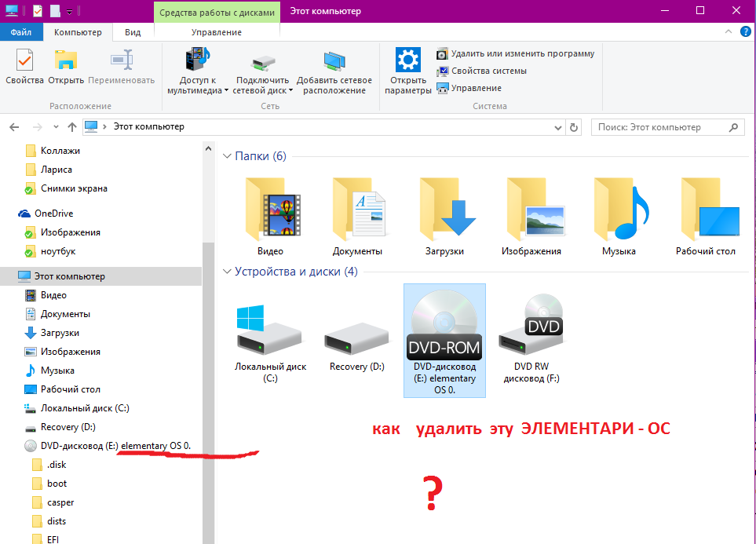Open the blue Help question icon

click(x=745, y=32)
